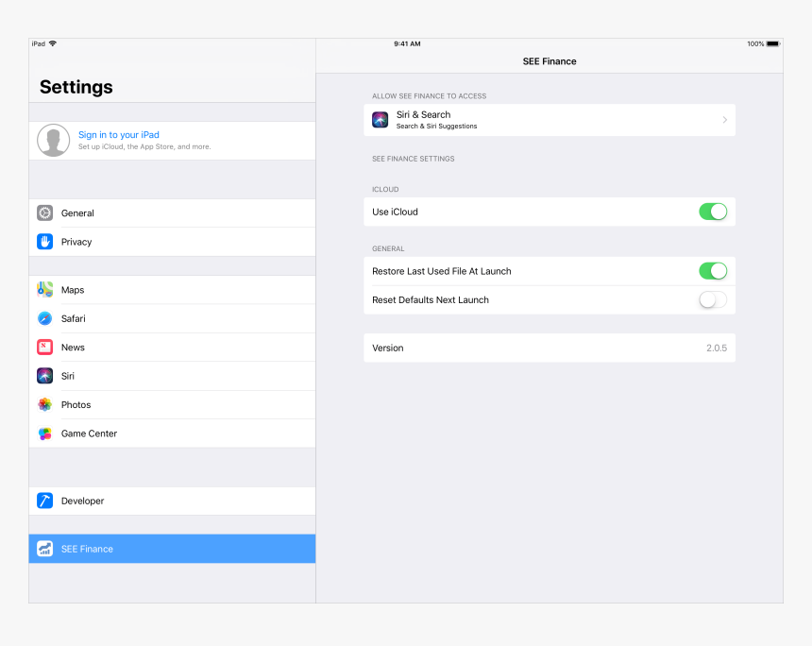Screen dimensions: 812x646
Task: Open News settings icon
Action: pyautogui.click(x=44, y=347)
